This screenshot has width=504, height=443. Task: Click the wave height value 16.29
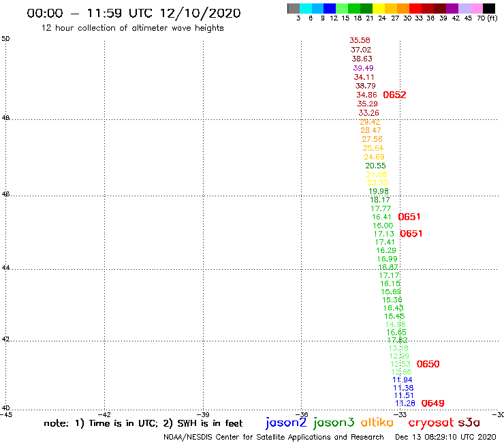tap(386, 250)
